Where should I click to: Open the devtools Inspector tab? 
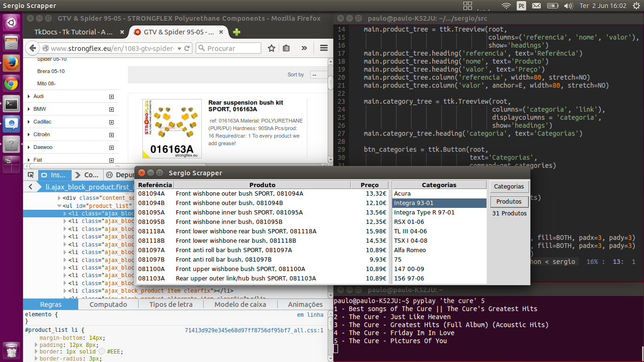click(x=55, y=175)
